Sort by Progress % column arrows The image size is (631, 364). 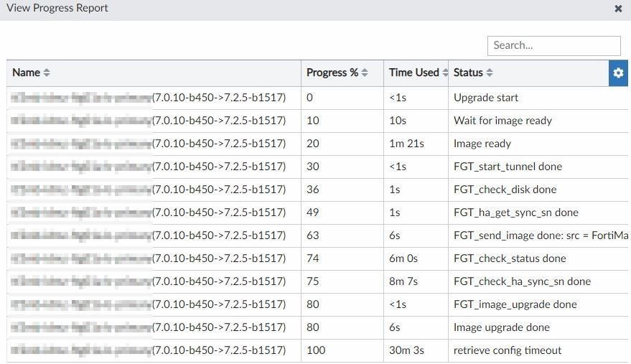[x=365, y=73]
